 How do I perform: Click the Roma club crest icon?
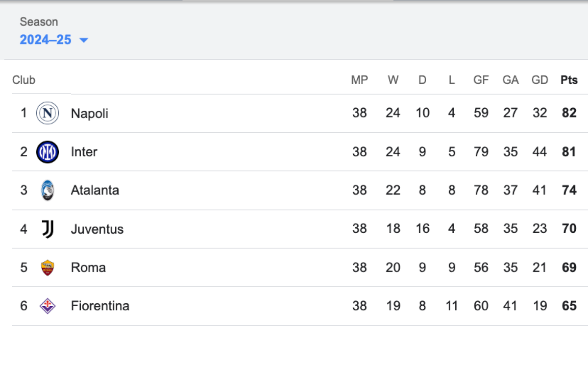coord(47,267)
